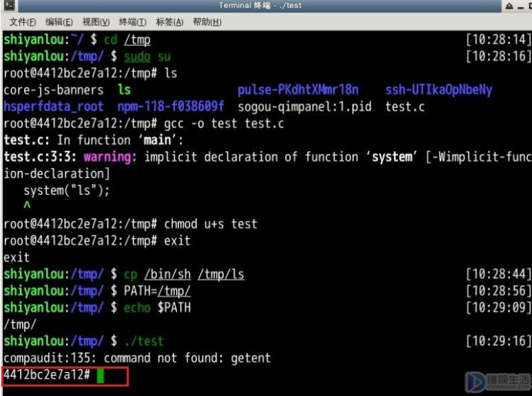Click 'compaudit:135: command not found: getent' line
This screenshot has height=396, width=532.
point(137,358)
